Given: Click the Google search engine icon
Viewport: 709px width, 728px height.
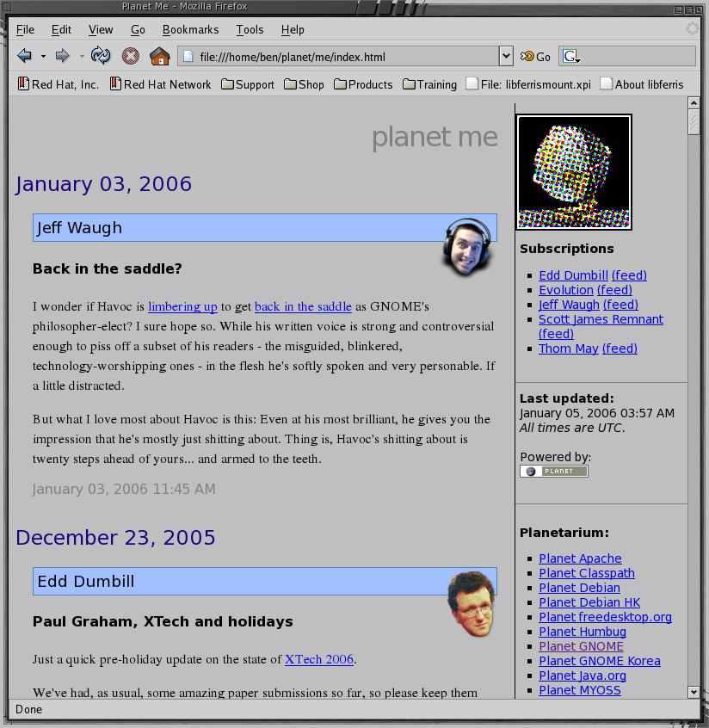Looking at the screenshot, I should pyautogui.click(x=570, y=57).
